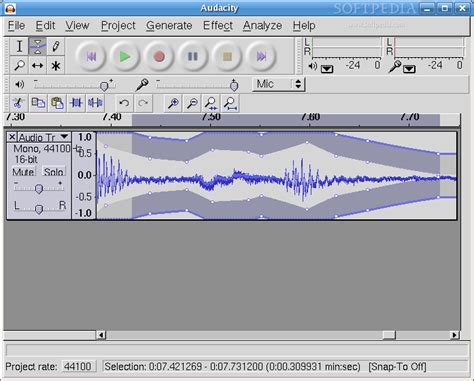
Task: Zoom in on the waveform
Action: click(x=173, y=103)
